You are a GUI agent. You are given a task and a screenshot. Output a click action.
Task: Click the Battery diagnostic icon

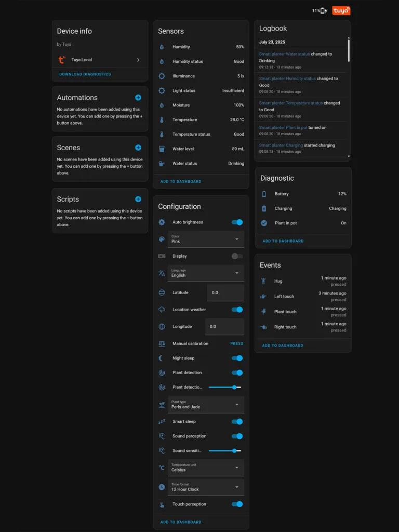264,194
